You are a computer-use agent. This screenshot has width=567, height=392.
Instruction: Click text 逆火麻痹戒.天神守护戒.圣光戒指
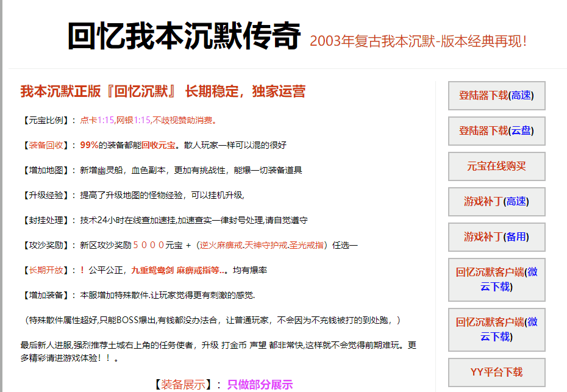pyautogui.click(x=262, y=245)
